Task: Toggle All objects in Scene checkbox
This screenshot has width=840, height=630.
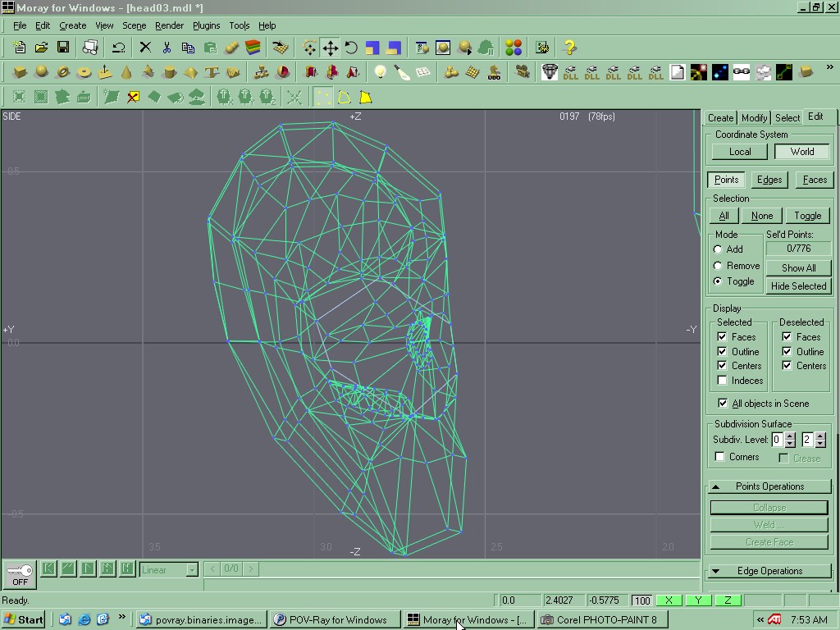Action: tap(723, 404)
